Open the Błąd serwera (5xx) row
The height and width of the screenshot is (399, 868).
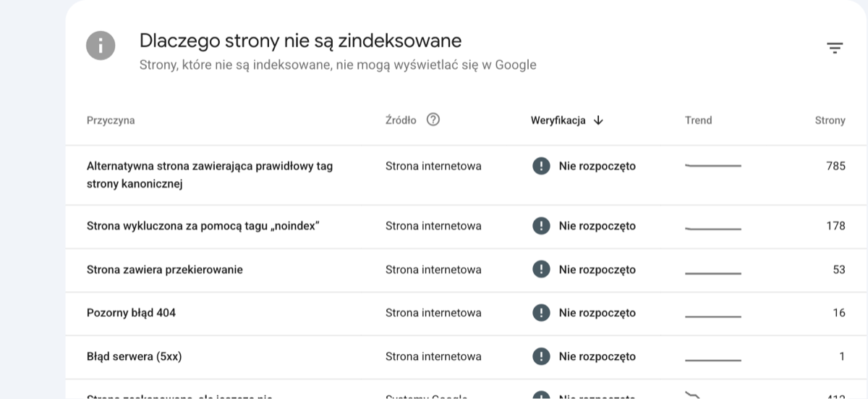pos(467,357)
